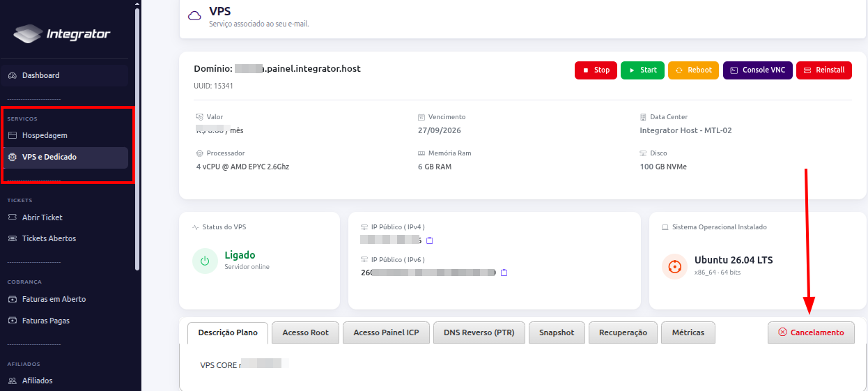Copy the IPv6 public address
Image resolution: width=868 pixels, height=391 pixels.
[x=504, y=273]
